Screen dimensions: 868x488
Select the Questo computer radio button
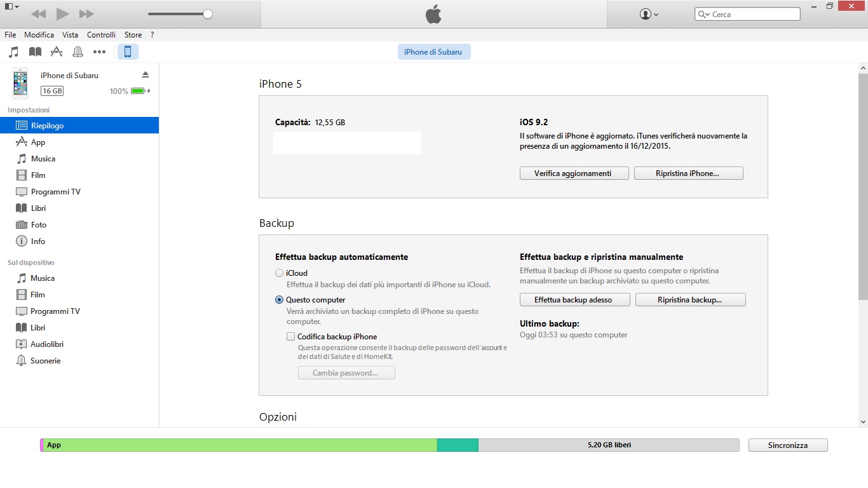point(279,300)
